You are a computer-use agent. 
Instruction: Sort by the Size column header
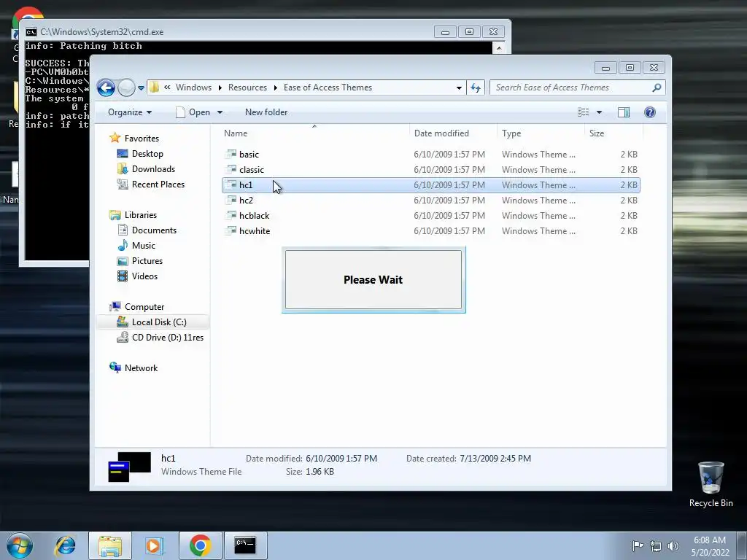[614, 133]
